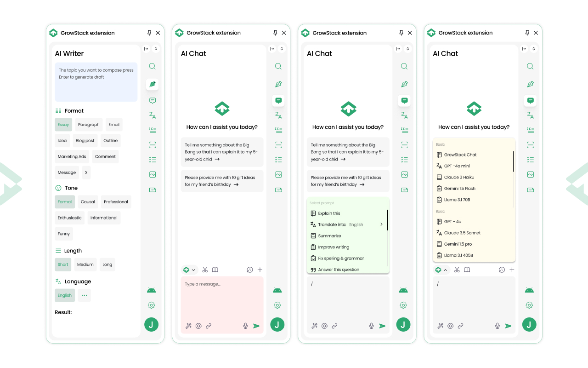Image resolution: width=588 pixels, height=368 pixels.
Task: Select the Marketing Ads format button
Action: click(72, 156)
